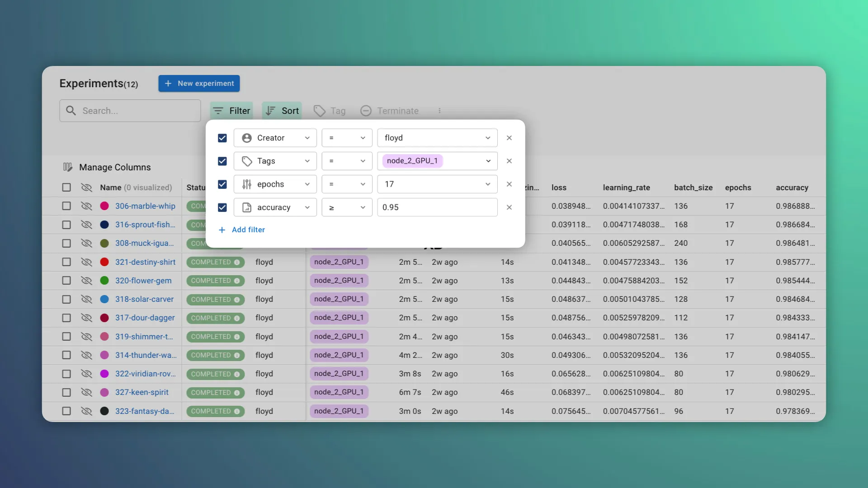
Task: Select the 327-keen-spirit row checkbox
Action: [x=66, y=392]
